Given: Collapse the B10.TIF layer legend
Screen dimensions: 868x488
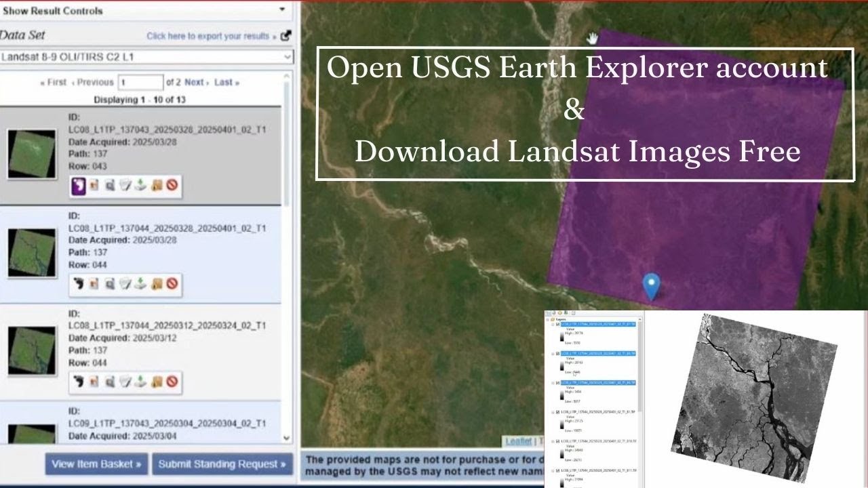Looking at the screenshot, I should pos(553,441).
